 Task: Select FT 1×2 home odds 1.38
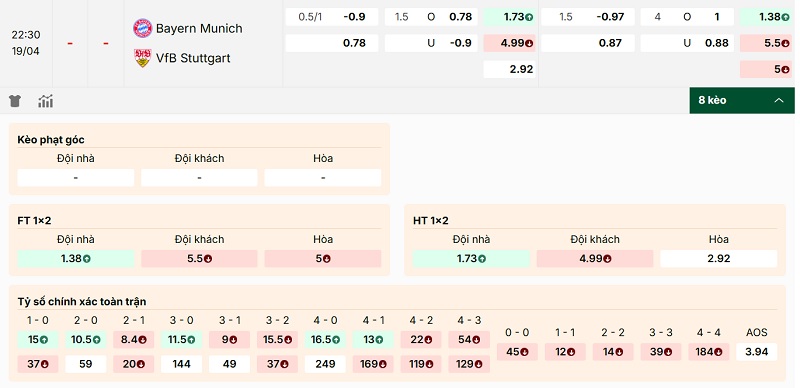click(76, 258)
